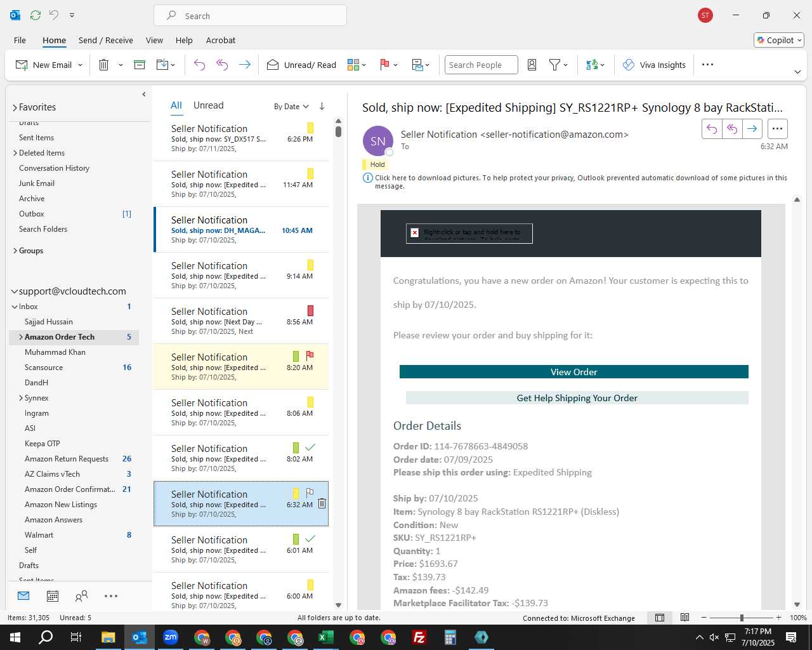Adjust the zoom slider handle
This screenshot has height=650, width=812.
tap(742, 618)
